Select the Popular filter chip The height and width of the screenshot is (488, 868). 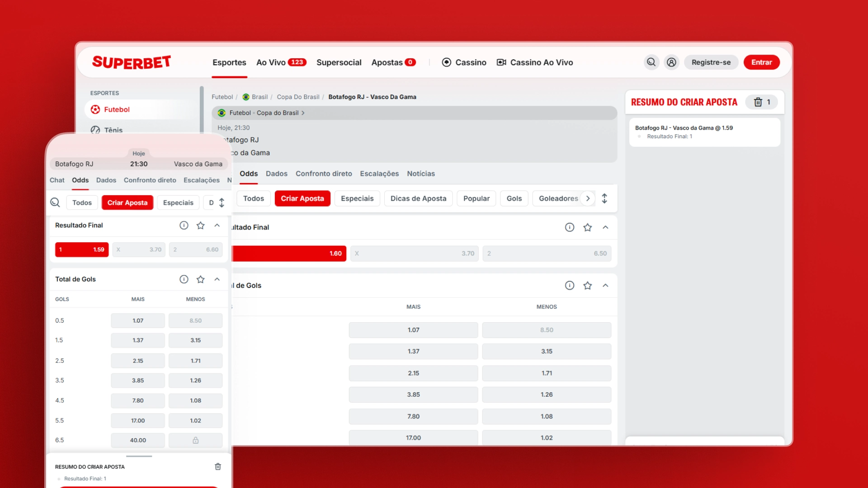[x=476, y=198]
